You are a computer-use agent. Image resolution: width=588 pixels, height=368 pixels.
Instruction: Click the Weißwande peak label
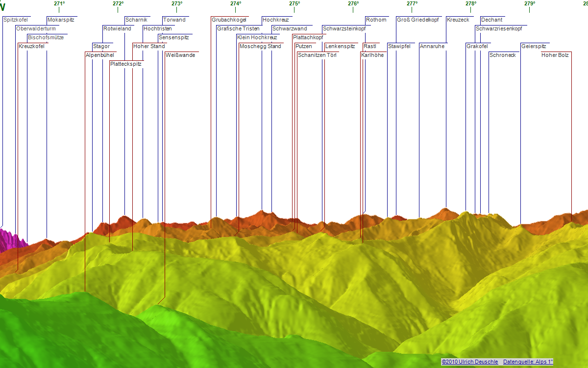tap(180, 55)
